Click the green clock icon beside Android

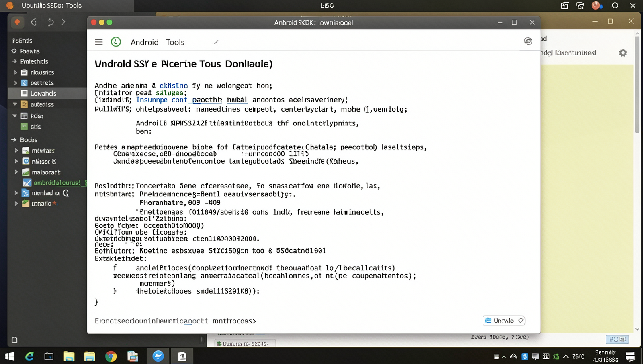pyautogui.click(x=116, y=42)
